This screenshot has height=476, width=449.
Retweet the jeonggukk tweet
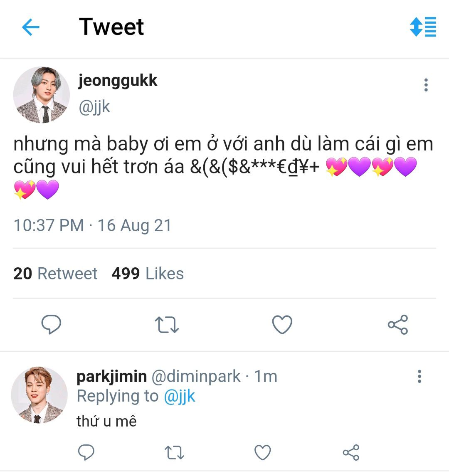coord(167,325)
